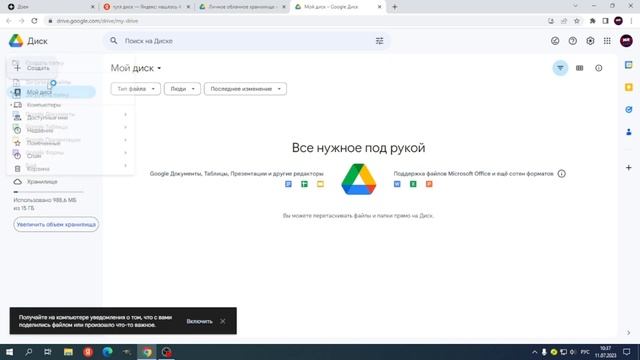Open the Люди filter dropdown
The image size is (640, 360).
182,89
